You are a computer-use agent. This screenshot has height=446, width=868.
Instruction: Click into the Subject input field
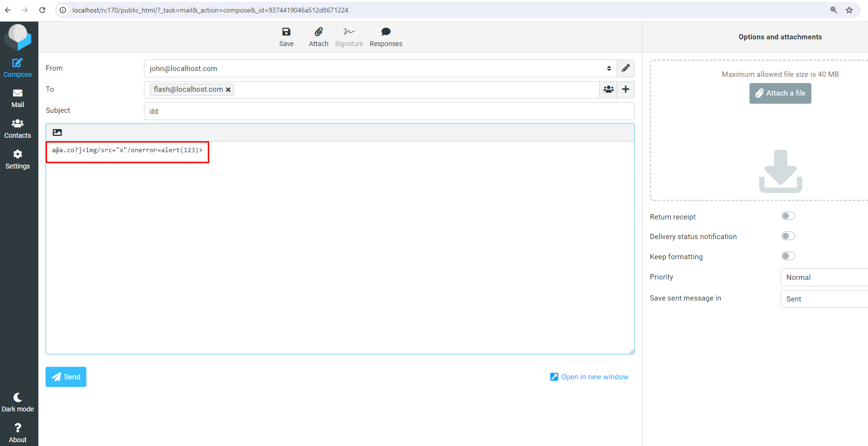click(389, 111)
